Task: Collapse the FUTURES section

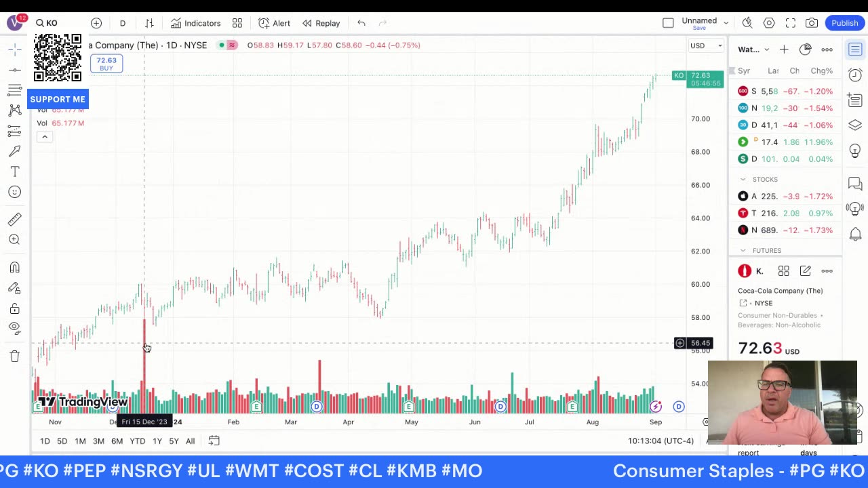Action: pos(743,251)
